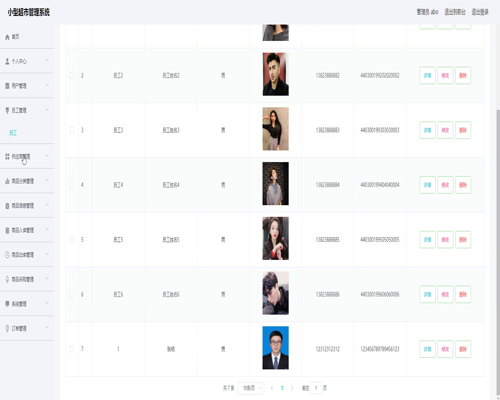Tick the checkbox for employee row 5
Screen dimensions: 500x400
coord(71,240)
